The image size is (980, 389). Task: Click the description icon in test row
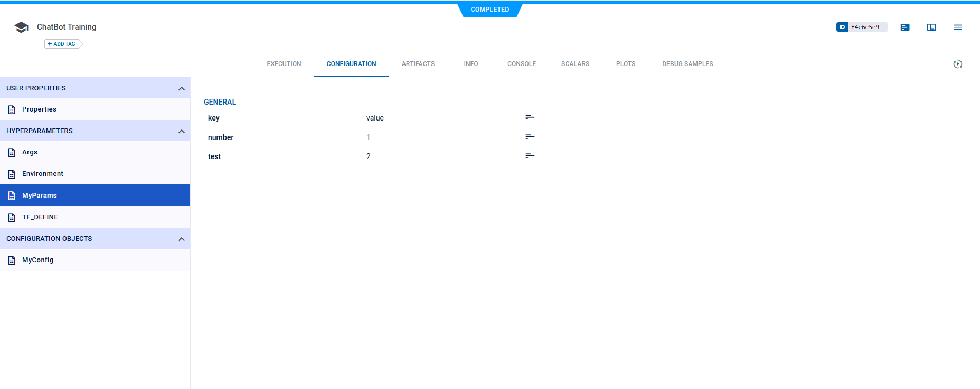pyautogui.click(x=530, y=156)
